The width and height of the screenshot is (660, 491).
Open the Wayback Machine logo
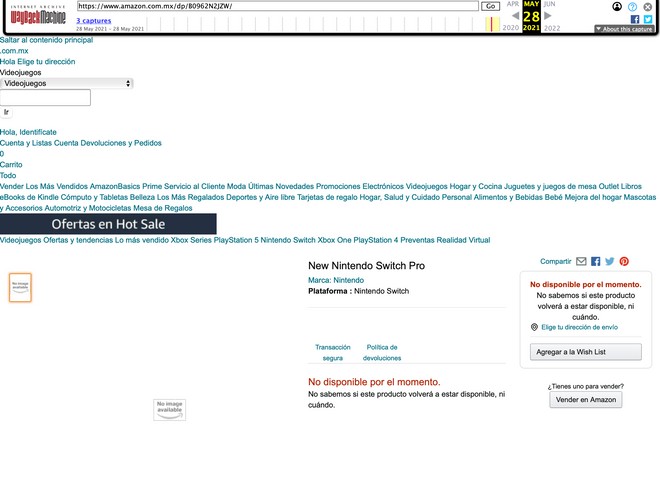pos(38,15)
